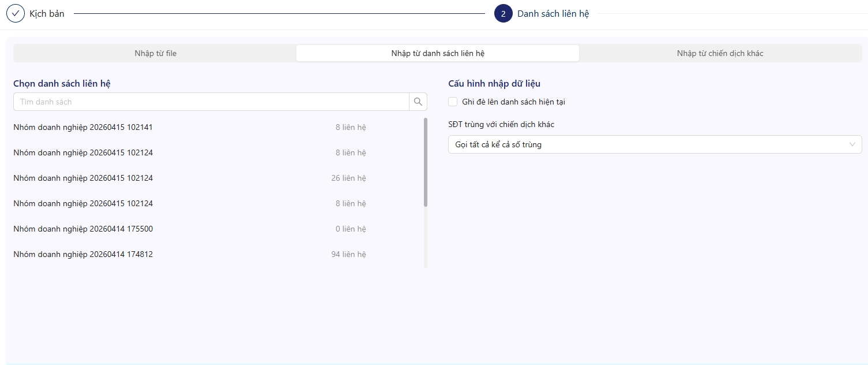
Task: Click the SĐT trùng với chiến dịch khác label
Action: coord(501,124)
